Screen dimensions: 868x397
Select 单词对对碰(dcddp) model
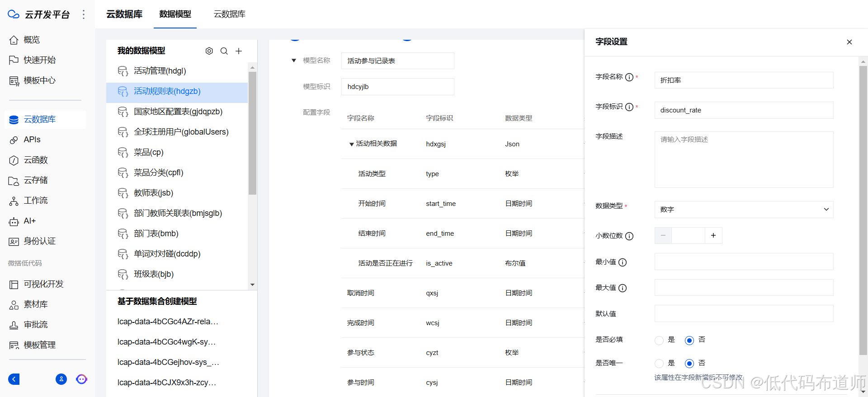(177, 254)
